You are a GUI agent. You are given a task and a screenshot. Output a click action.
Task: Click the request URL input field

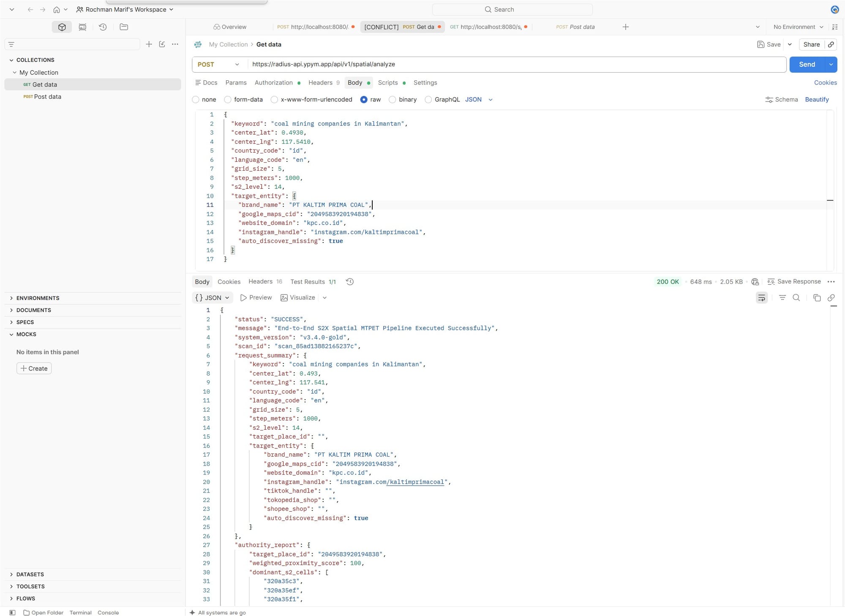[516, 65]
